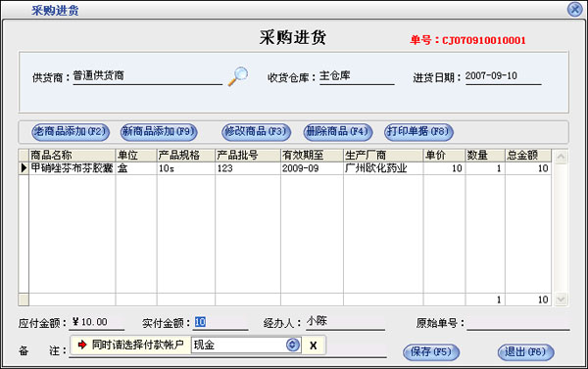Click 打印单据 (F8) button
The image size is (588, 369).
pyautogui.click(x=418, y=132)
